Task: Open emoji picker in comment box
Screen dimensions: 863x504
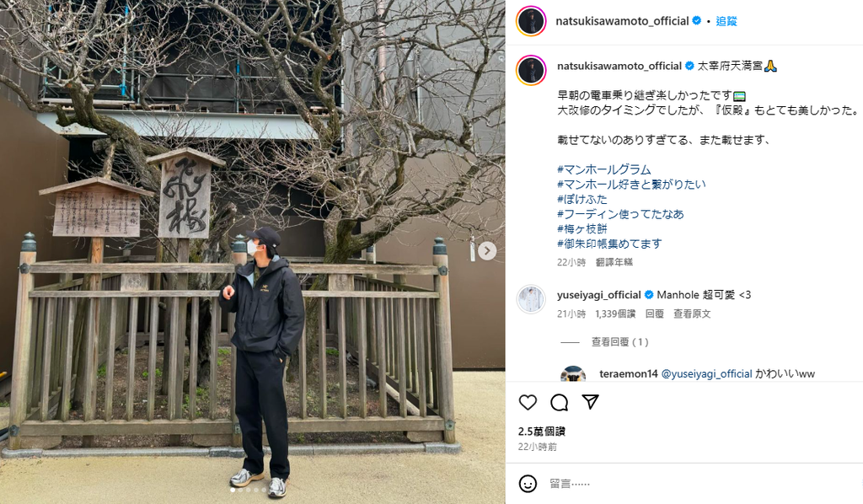Action: 528,484
